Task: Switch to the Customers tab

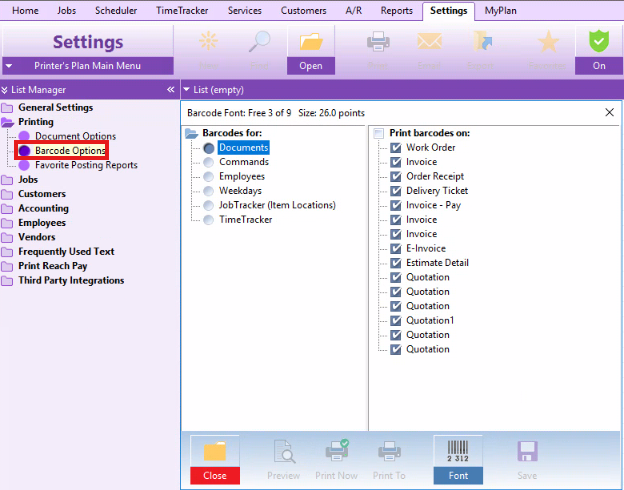Action: (x=303, y=11)
